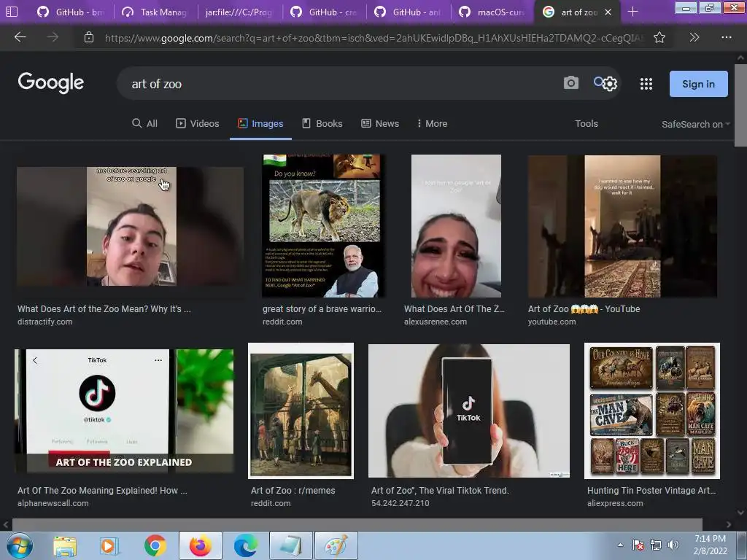Viewport: 747px width, 560px height.
Task: Open Paint from the taskbar
Action: click(336, 545)
